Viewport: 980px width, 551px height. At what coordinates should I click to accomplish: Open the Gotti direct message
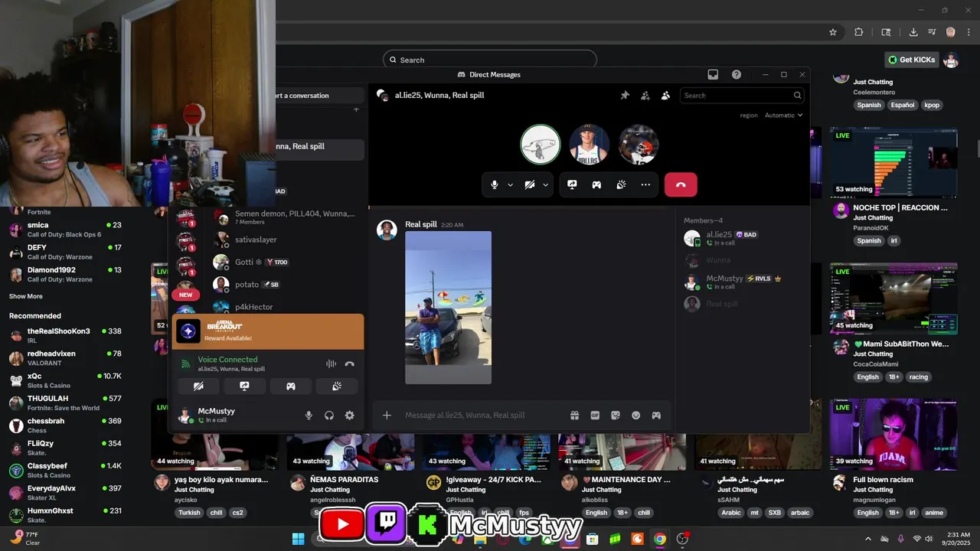coord(286,262)
